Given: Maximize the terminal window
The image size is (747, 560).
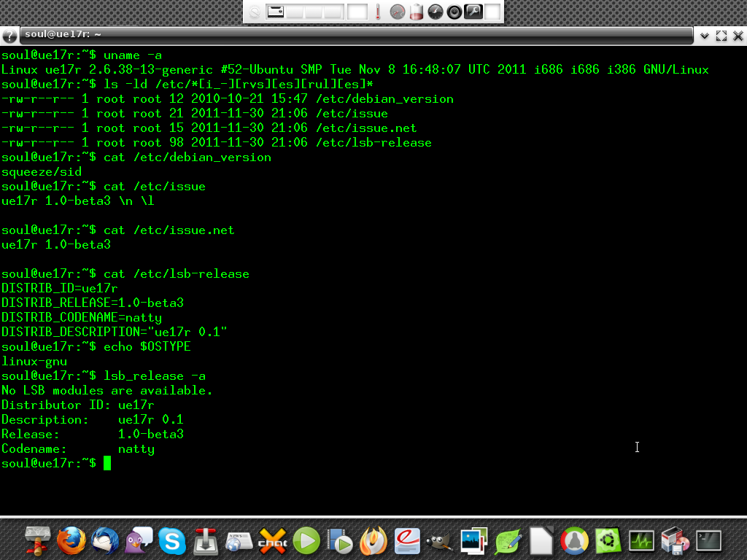Looking at the screenshot, I should pyautogui.click(x=721, y=36).
